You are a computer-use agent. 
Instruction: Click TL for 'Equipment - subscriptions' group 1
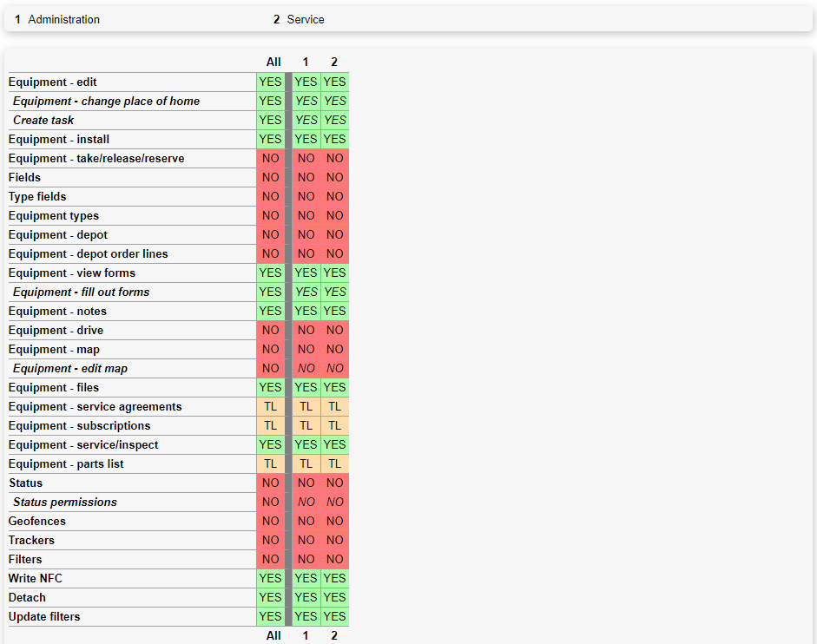(x=306, y=426)
